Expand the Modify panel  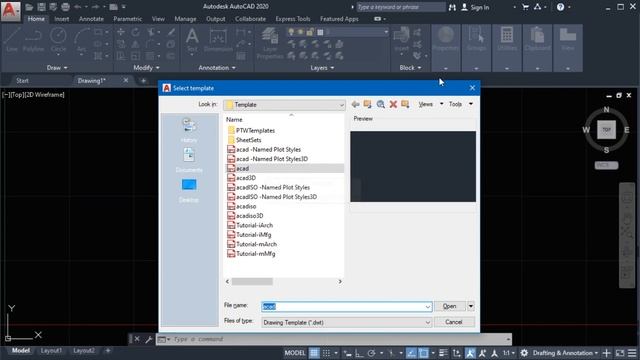(147, 68)
